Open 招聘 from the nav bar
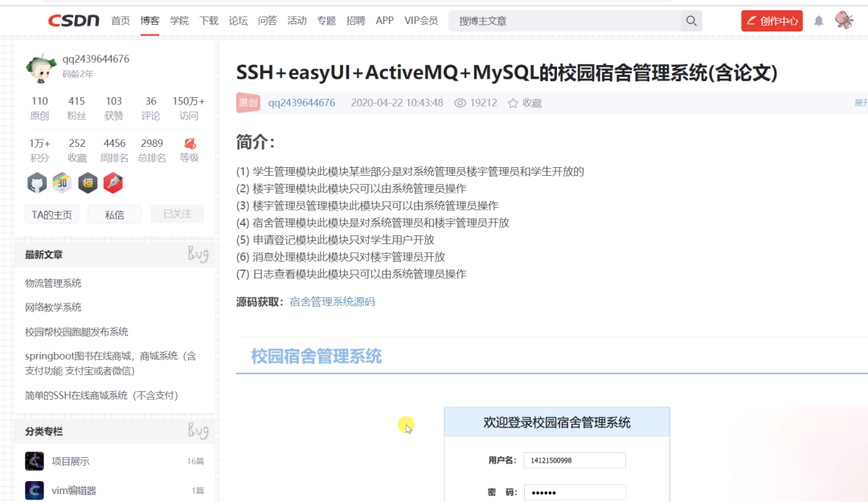Image resolution: width=868 pixels, height=502 pixels. (355, 20)
